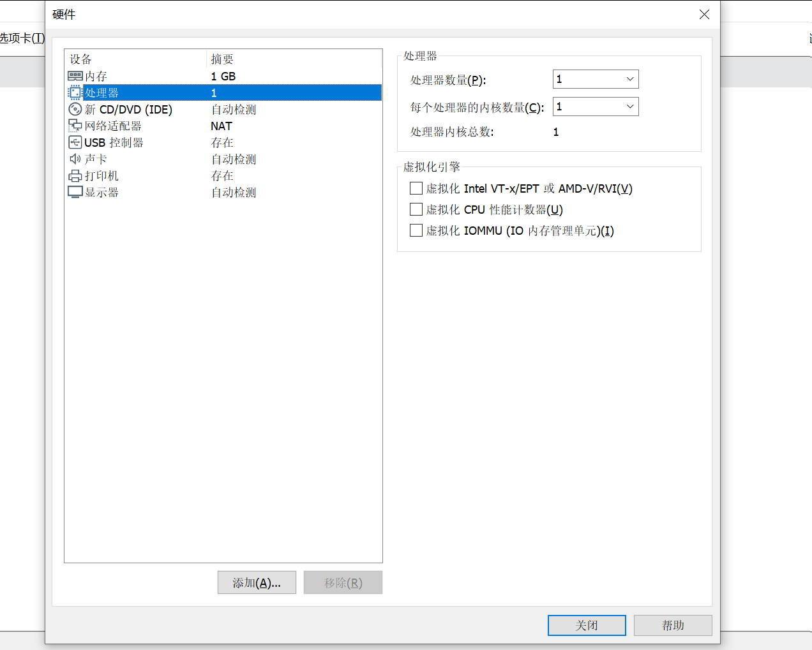Click the 网络适配器 network adapter icon
The height and width of the screenshot is (650, 812).
[x=75, y=126]
